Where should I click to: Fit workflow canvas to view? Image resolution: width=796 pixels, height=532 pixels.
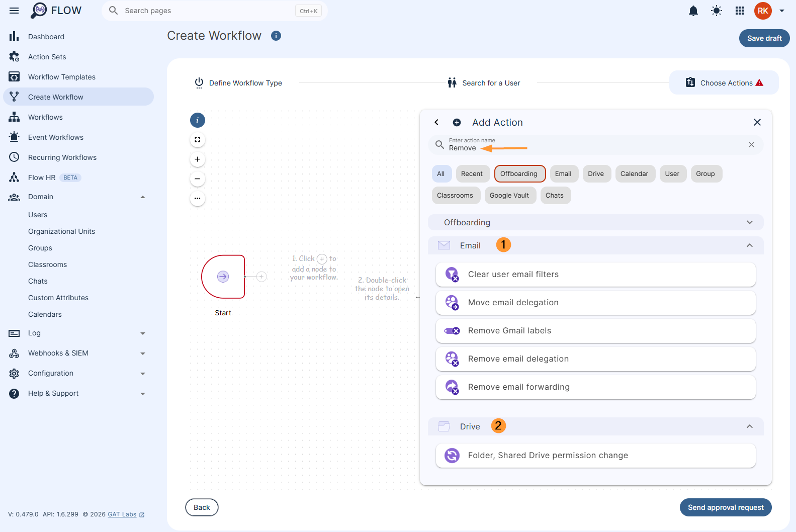(198, 140)
